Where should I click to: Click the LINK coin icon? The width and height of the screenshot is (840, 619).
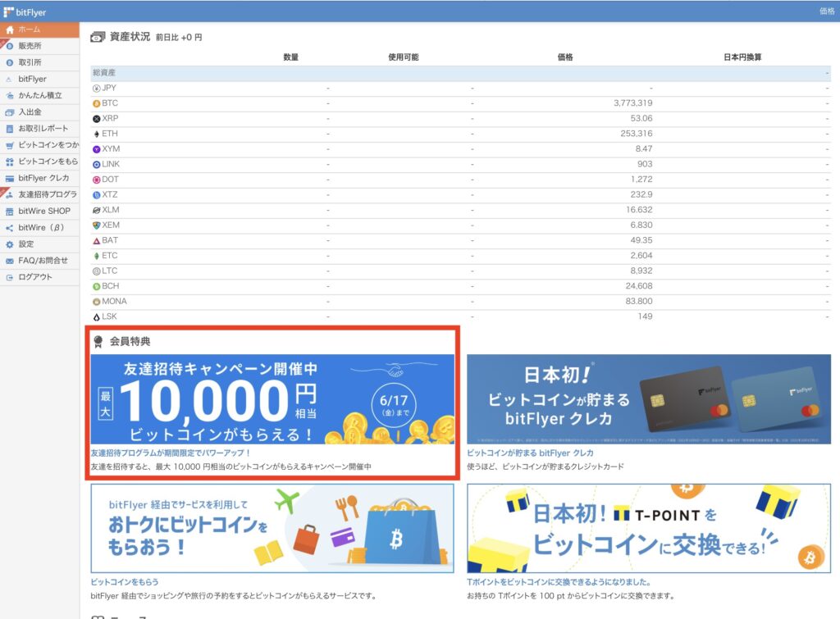97,165
